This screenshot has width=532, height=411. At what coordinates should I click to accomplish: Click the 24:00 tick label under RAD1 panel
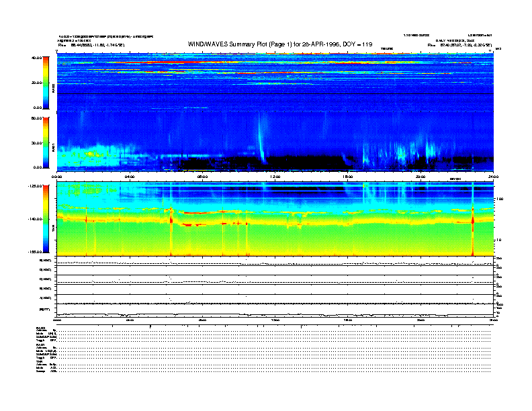tap(493, 177)
